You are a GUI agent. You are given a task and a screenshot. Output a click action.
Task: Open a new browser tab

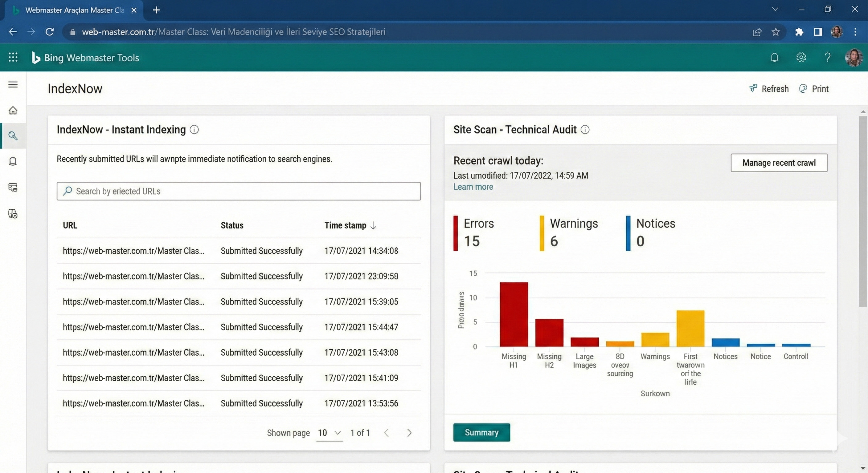coord(156,10)
